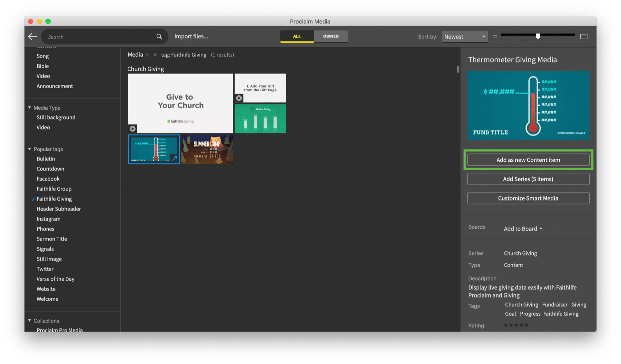Screen dimensions: 621x364
Task: Click the back arrow icon
Action: 33,37
